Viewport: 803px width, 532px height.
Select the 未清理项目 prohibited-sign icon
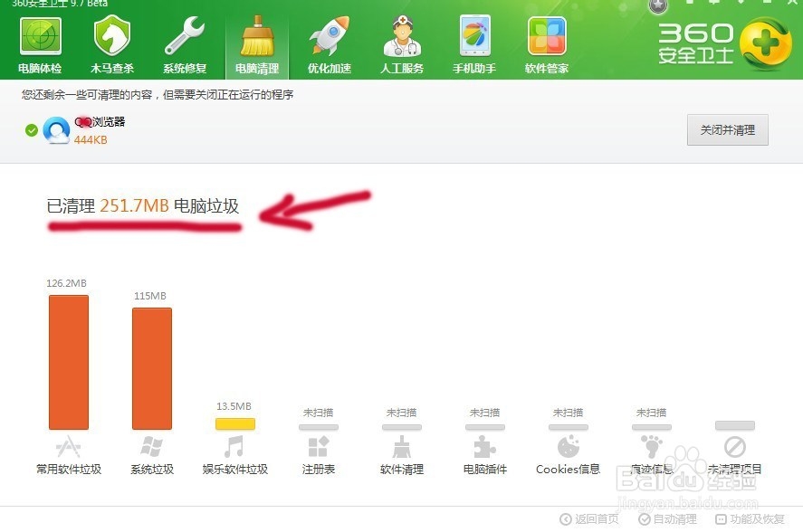pos(735,446)
